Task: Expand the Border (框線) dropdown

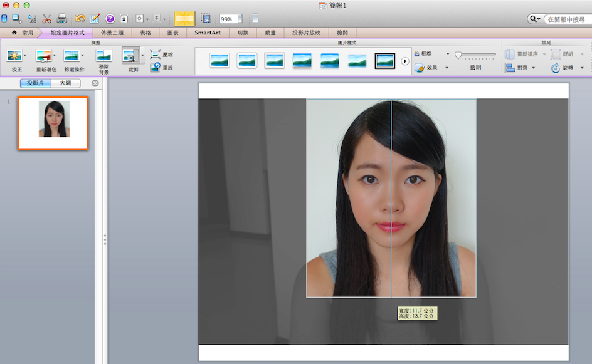Action: 447,55
